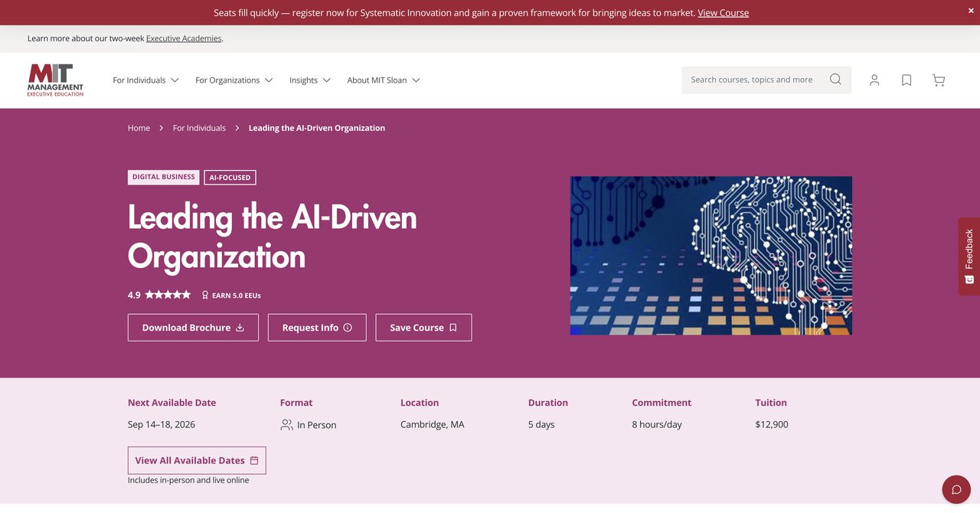Click the Cambridge, MA location text

[x=432, y=424]
